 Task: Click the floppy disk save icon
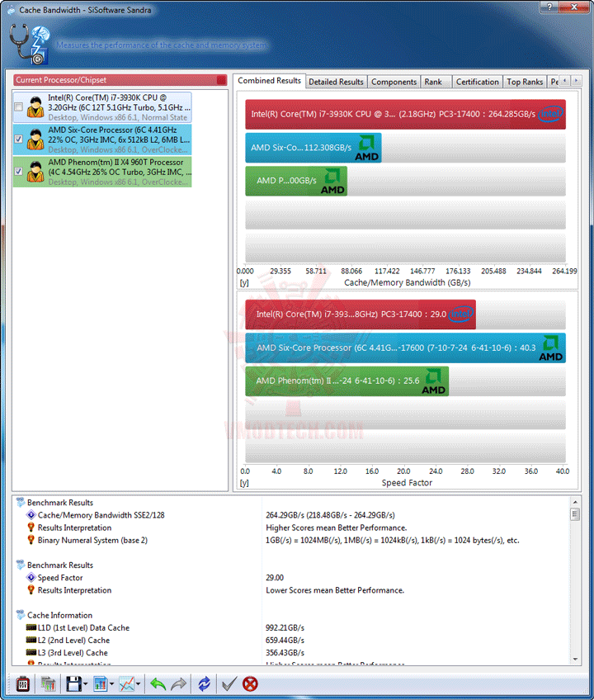pyautogui.click(x=74, y=684)
